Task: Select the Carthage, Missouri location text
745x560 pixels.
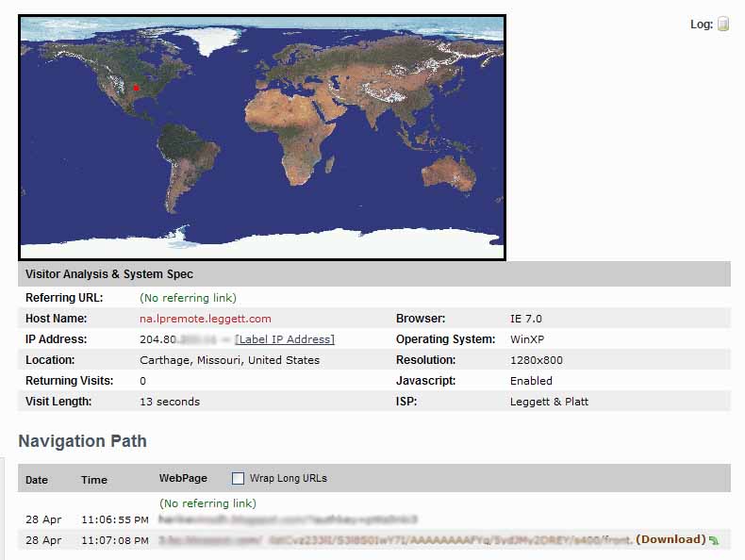Action: click(x=229, y=360)
